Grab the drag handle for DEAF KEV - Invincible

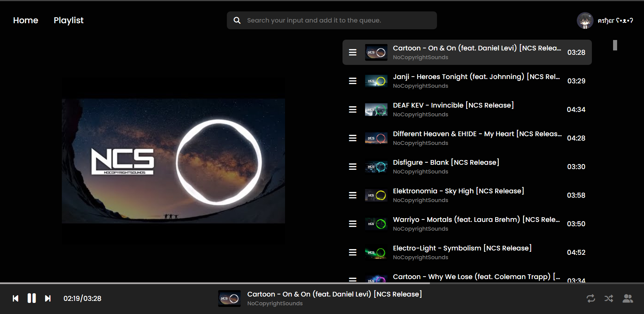point(353,110)
